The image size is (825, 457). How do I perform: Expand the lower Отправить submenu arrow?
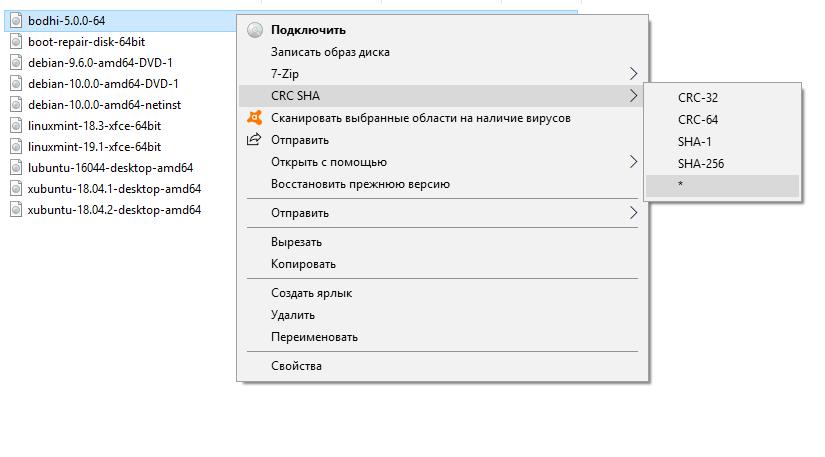(633, 213)
